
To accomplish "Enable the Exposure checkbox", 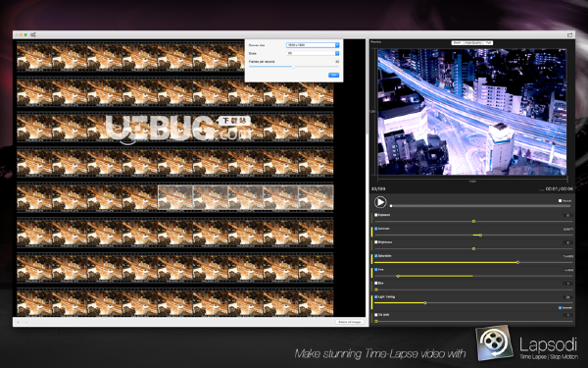I will (x=375, y=215).
